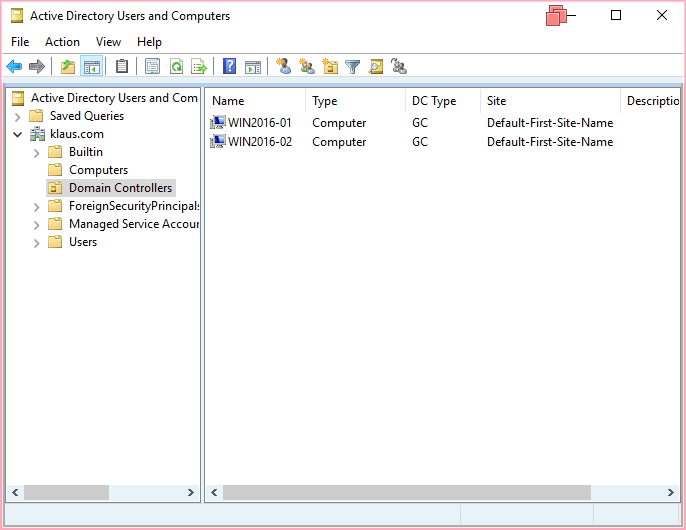Sort the list by the Name column header
Image resolution: width=686 pixels, height=530 pixels.
click(x=254, y=101)
